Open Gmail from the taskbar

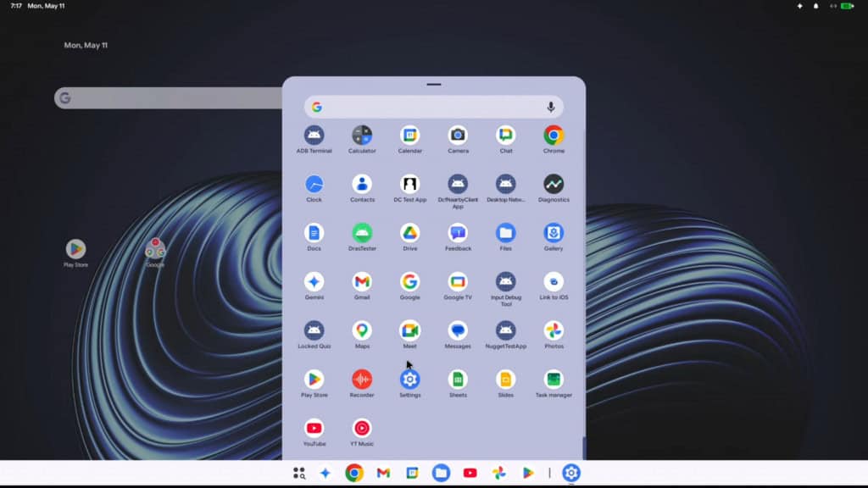tap(383, 473)
